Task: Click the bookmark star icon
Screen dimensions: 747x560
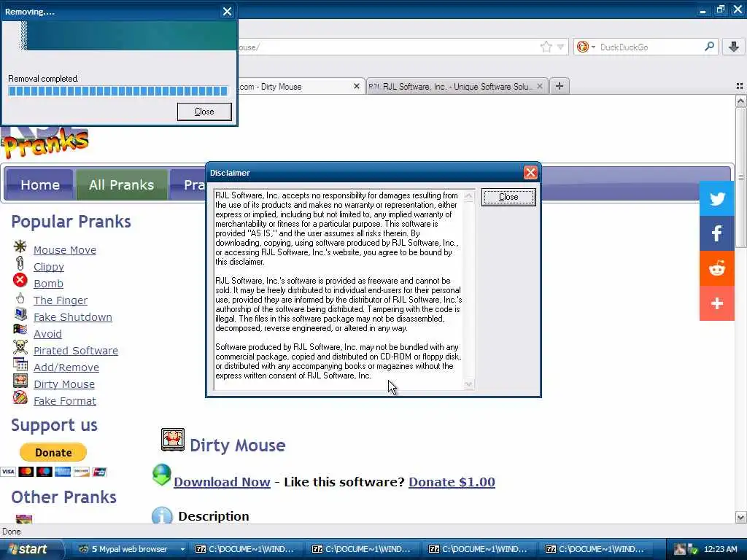Action: coord(546,47)
